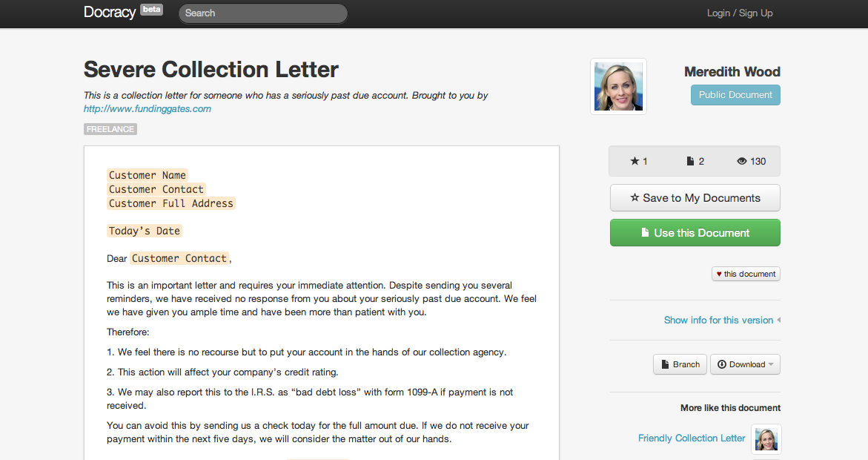868x460 pixels.
Task: Open the Friendly Collection Letter author thumbnail
Action: coord(766,438)
